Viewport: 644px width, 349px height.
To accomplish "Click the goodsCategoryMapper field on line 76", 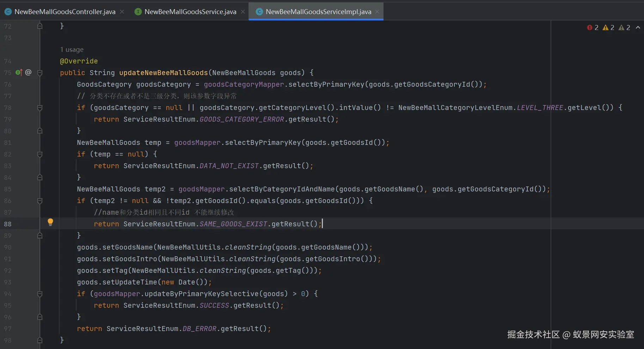I will point(244,84).
